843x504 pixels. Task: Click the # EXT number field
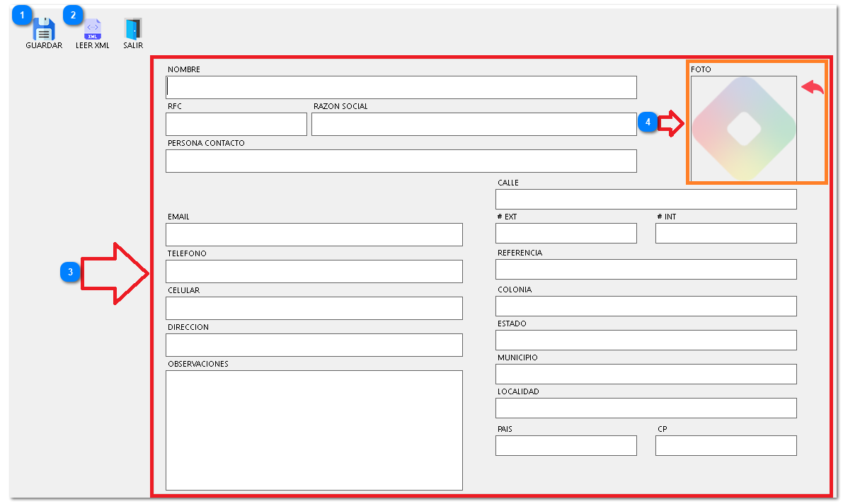click(x=566, y=233)
